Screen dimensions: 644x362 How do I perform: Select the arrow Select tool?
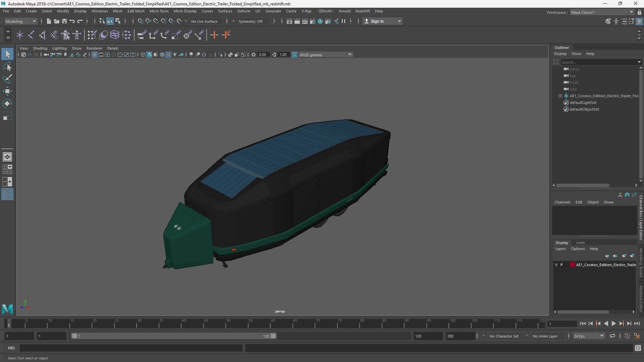click(x=7, y=54)
